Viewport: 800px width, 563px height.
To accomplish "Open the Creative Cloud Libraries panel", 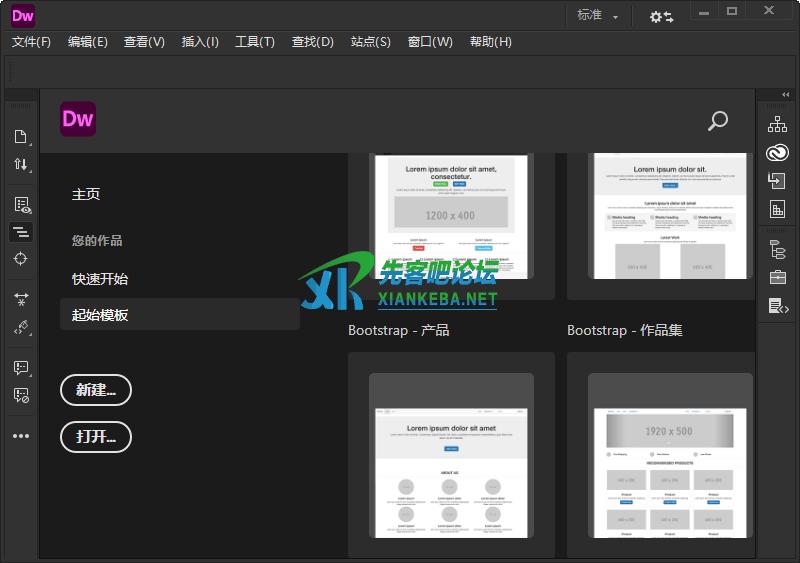I will 777,153.
